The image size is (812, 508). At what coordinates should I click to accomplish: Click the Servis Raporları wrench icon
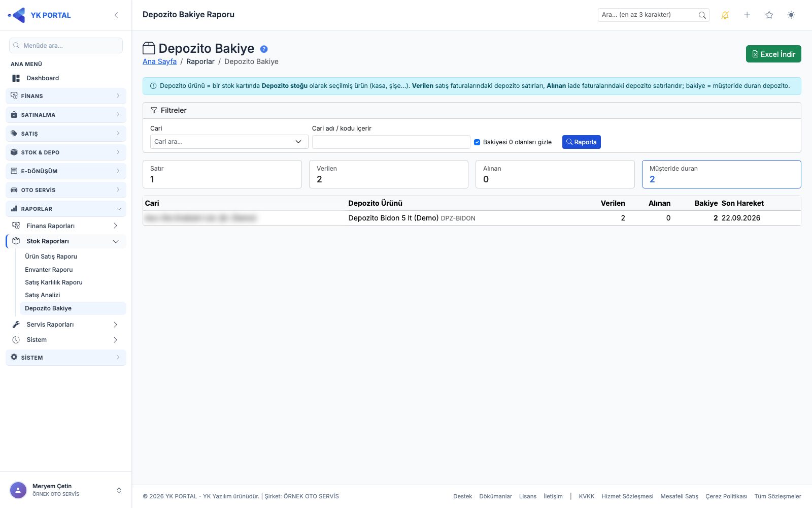click(16, 324)
